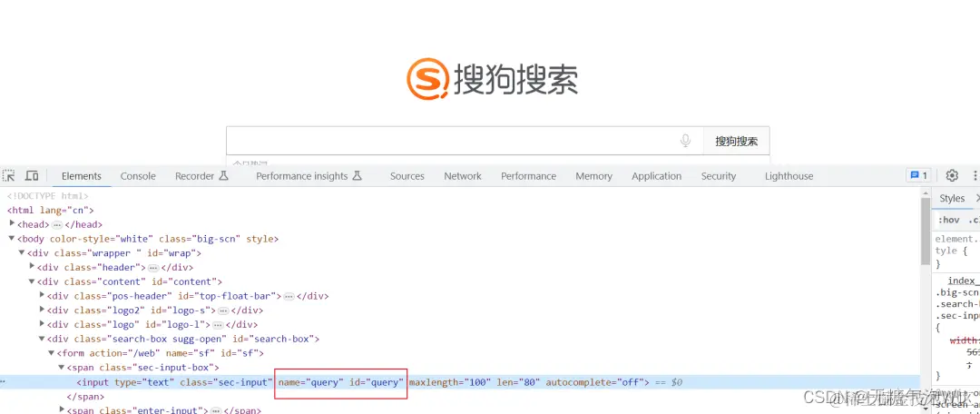Switch to the Sources tab
This screenshot has height=414, width=980.
coord(407,176)
